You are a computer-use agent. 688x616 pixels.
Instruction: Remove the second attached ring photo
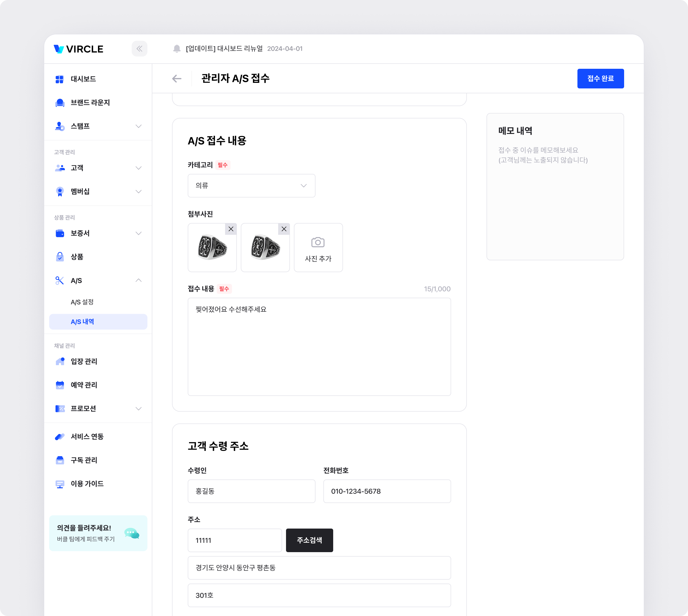[x=284, y=229]
